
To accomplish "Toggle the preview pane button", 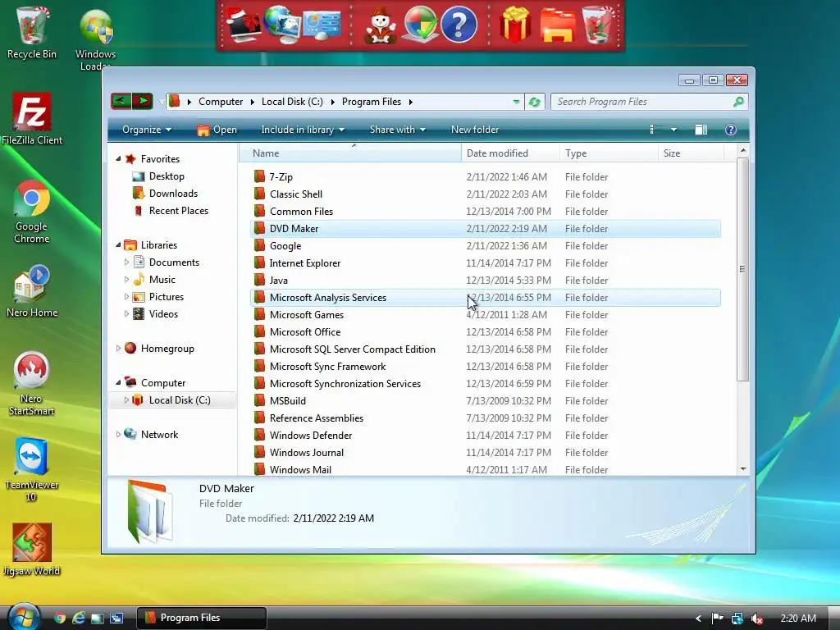I will click(701, 130).
